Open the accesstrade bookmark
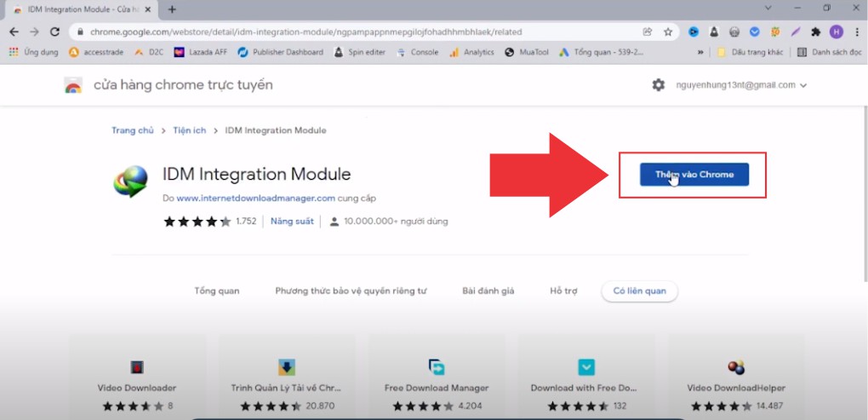Screen dimensions: 868x420 click(x=97, y=52)
